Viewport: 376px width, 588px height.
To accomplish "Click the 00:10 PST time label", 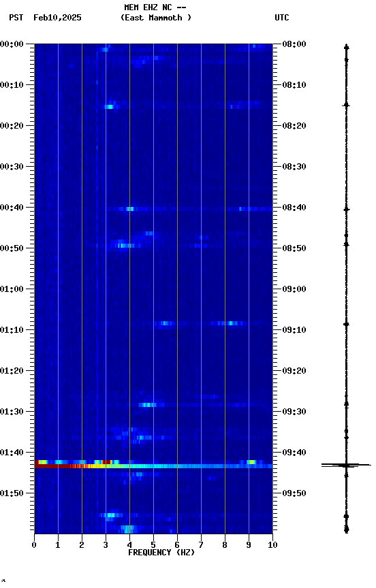I will click(12, 85).
